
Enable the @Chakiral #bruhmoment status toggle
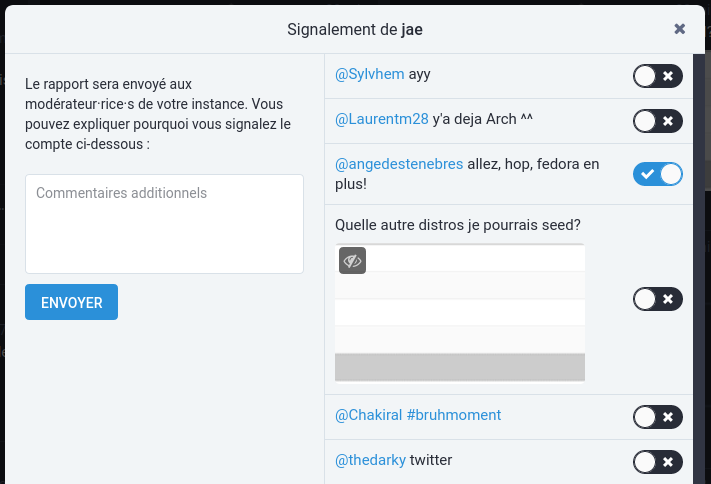(658, 417)
